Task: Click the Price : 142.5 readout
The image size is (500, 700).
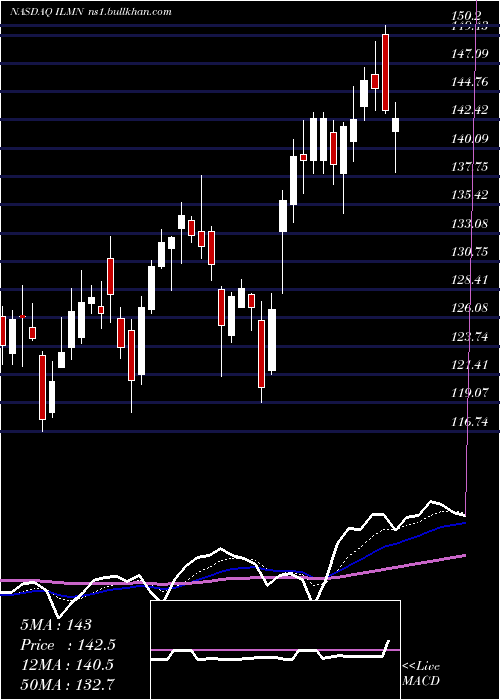Action: (68, 645)
